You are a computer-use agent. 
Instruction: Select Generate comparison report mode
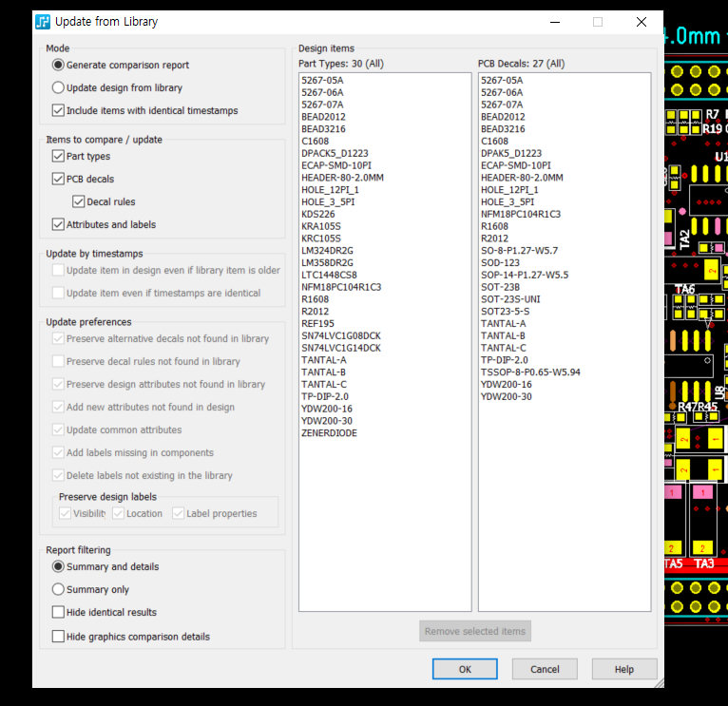[x=59, y=65]
